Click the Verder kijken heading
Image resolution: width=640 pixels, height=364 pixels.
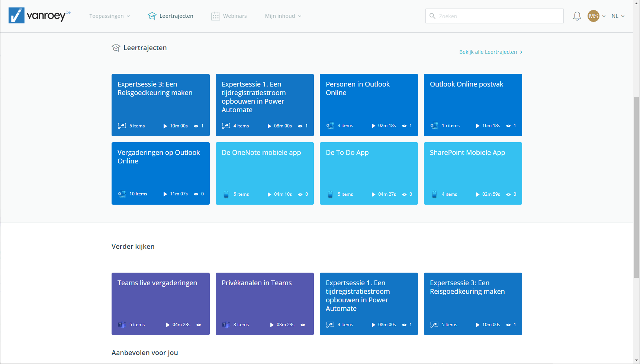[133, 246]
